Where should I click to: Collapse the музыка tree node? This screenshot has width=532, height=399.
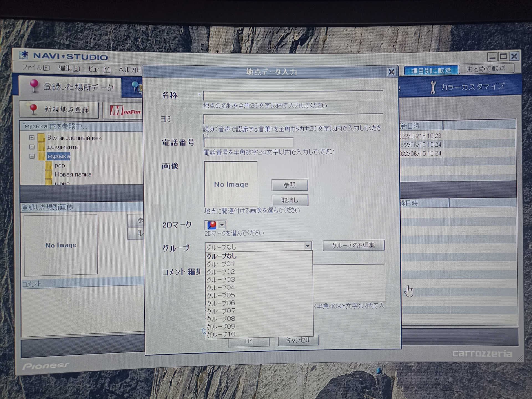(32, 156)
